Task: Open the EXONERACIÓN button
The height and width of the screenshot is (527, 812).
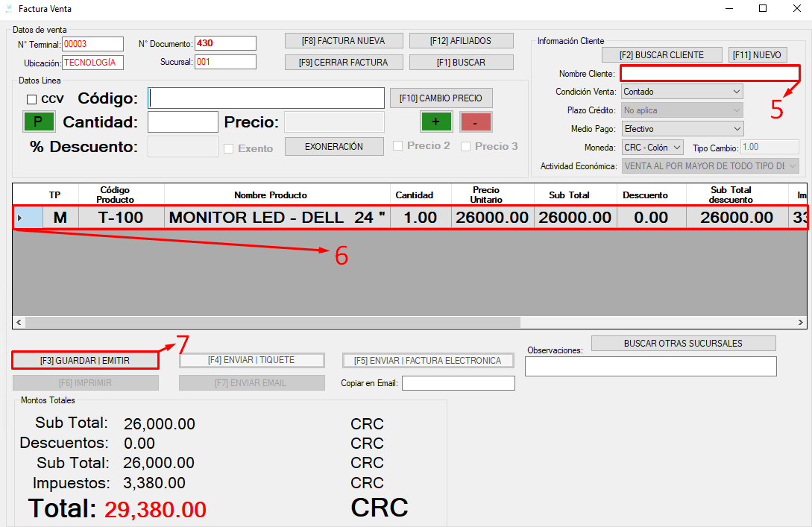Action: coord(334,147)
